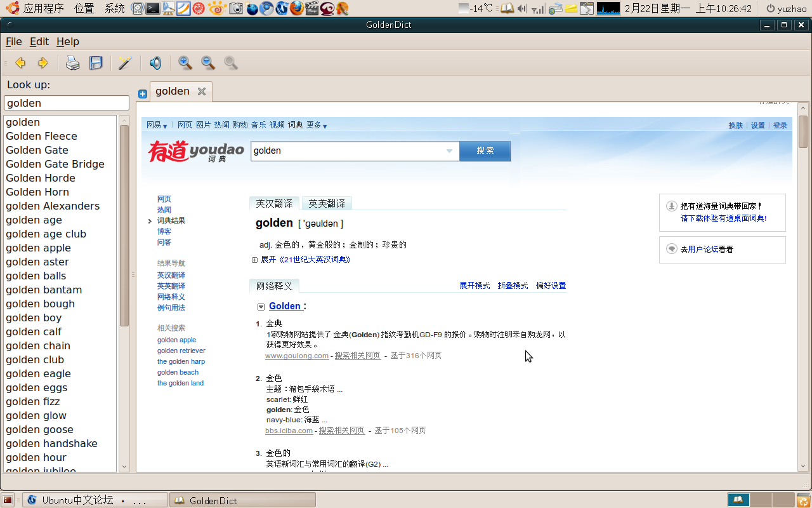Switch to the 英英翻译 tab
Screen dimensions: 812x508
(327, 203)
